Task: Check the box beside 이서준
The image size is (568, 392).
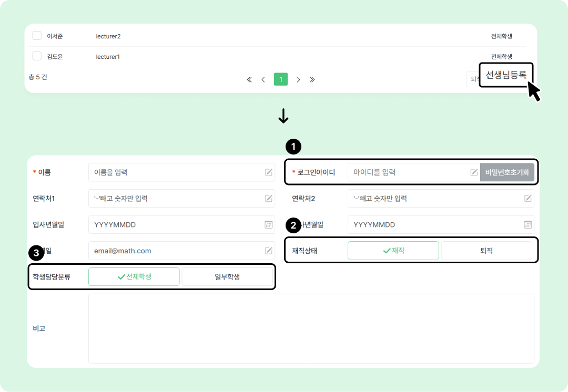Action: point(37,36)
